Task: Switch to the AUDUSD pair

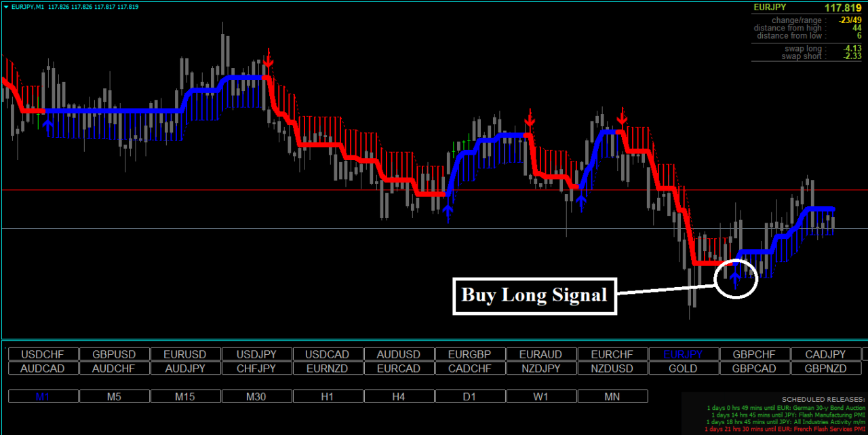Action: [399, 354]
